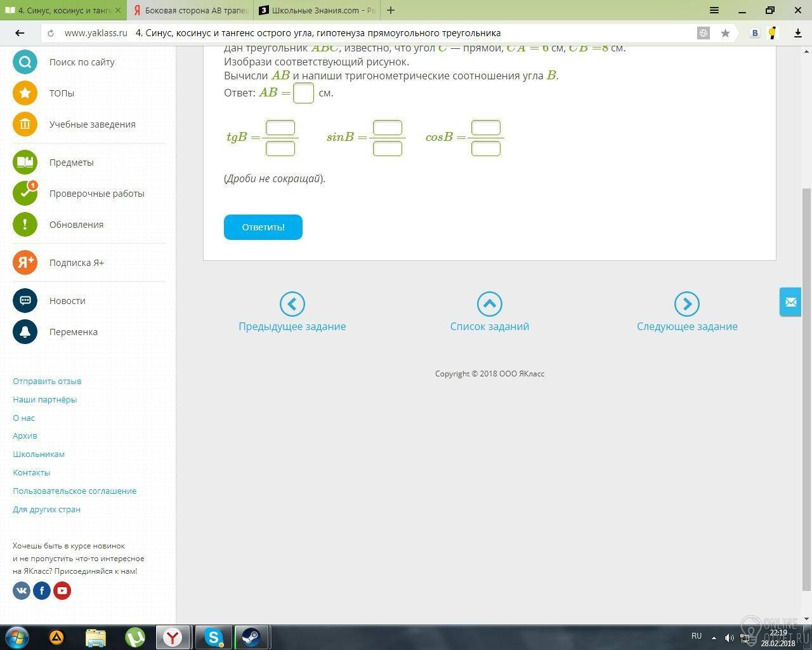Screen dimensions: 812x650
Task: Click the task list up-arrow icon
Action: tap(490, 304)
